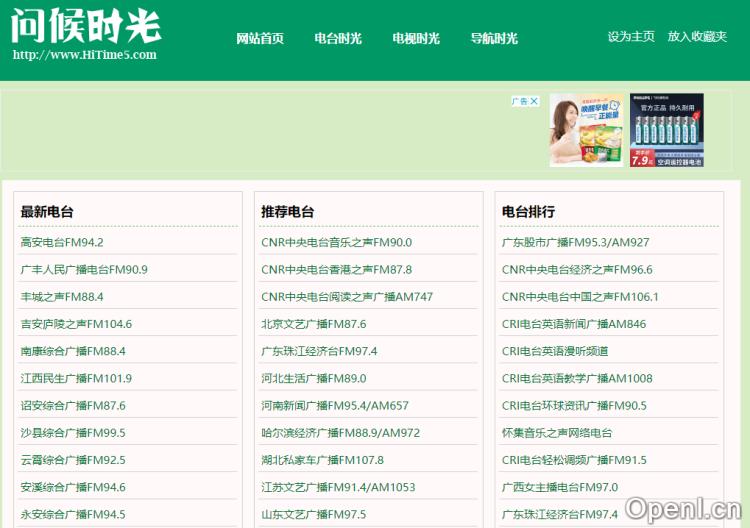Click 放入收藏夹 to bookmark the site

697,37
